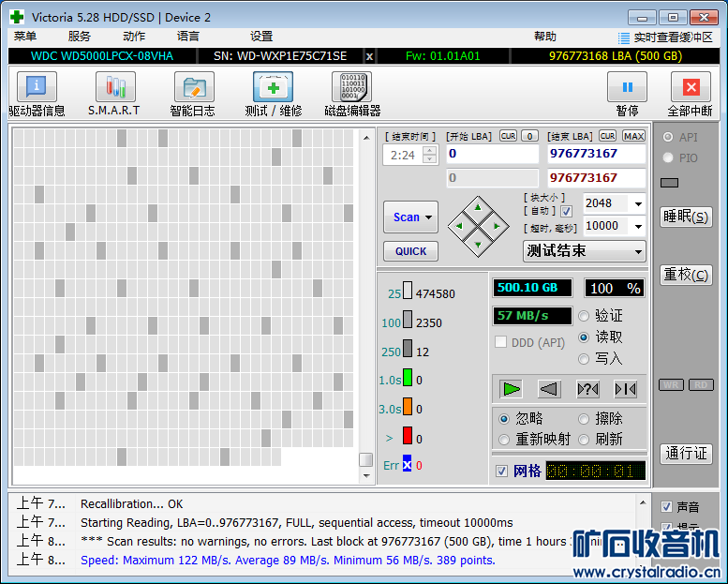
Task: Click the green 1.0s block color swatch
Action: pos(408,377)
